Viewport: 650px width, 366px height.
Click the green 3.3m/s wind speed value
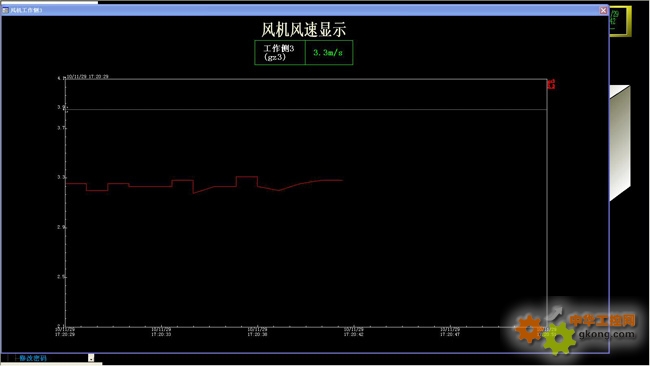(x=328, y=53)
